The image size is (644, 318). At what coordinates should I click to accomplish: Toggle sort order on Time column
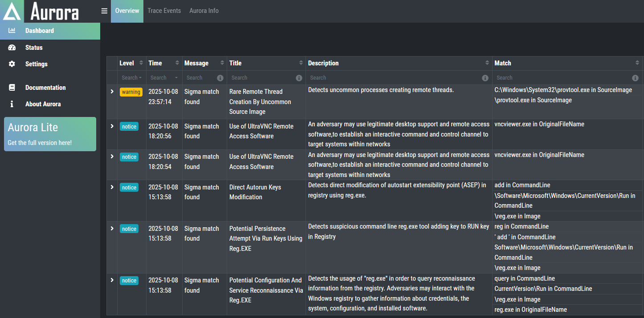[x=177, y=63]
